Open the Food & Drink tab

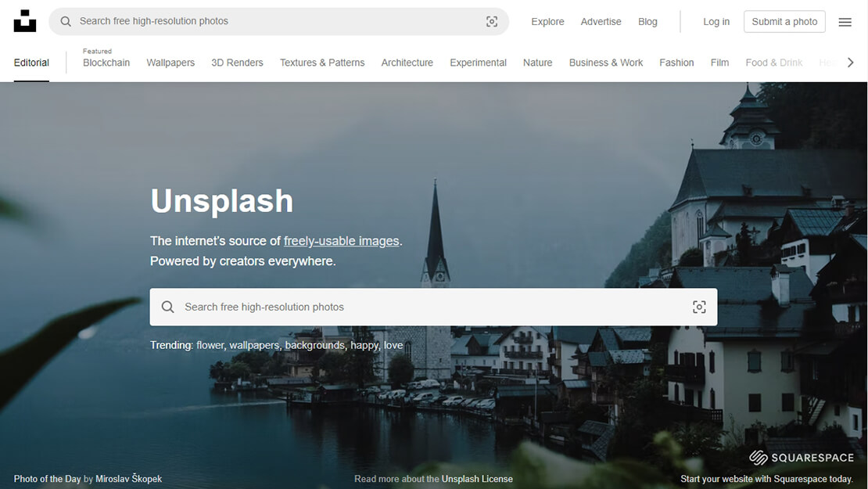(774, 63)
